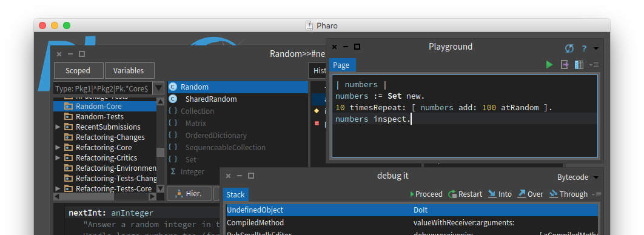Open the Playground bindings table icon
Viewport: 644px width, 235px height.
click(579, 65)
